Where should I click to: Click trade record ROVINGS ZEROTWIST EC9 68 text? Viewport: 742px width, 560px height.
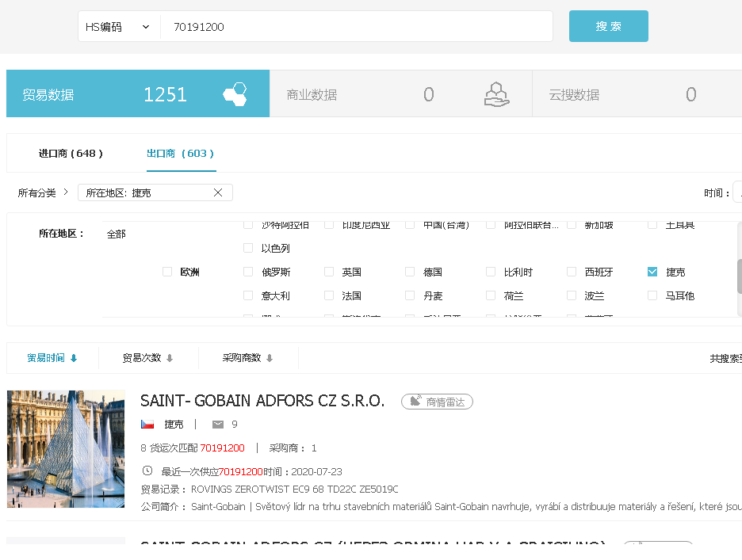[x=294, y=489]
